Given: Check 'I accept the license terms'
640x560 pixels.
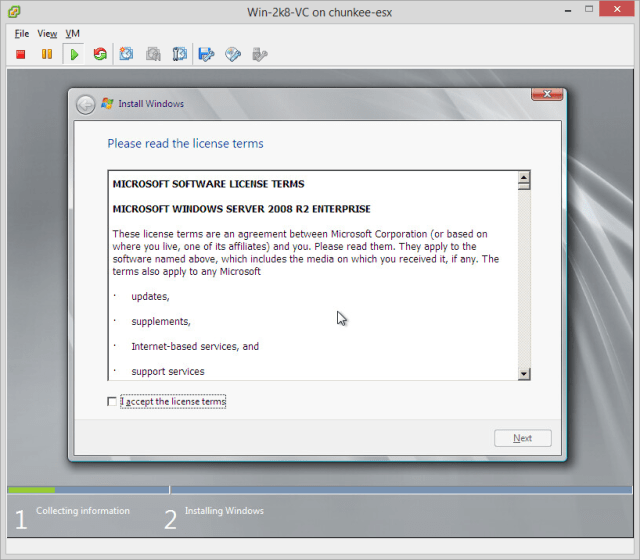Looking at the screenshot, I should pyautogui.click(x=112, y=402).
